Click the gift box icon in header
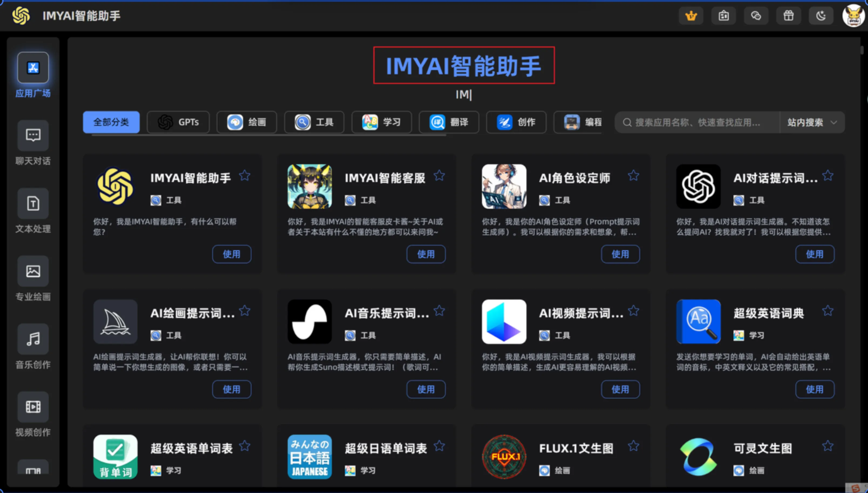Screen dimensions: 868x493 (788, 16)
